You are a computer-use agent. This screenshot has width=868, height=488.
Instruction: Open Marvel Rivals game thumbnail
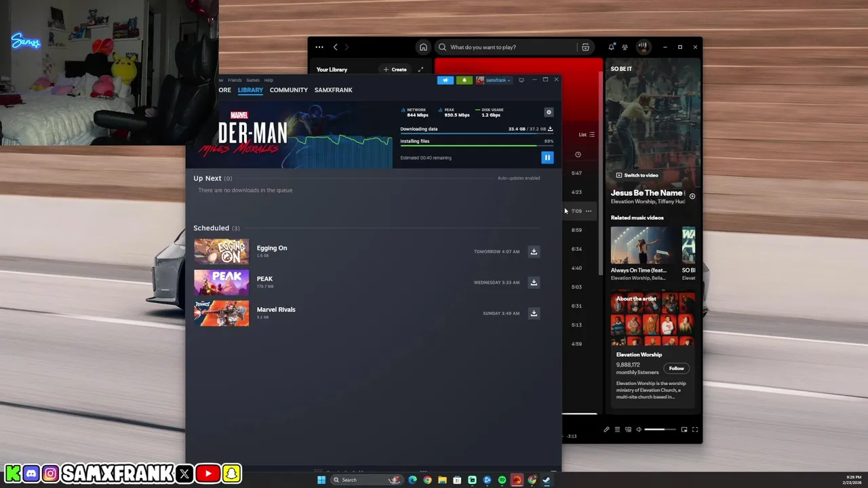pos(222,313)
